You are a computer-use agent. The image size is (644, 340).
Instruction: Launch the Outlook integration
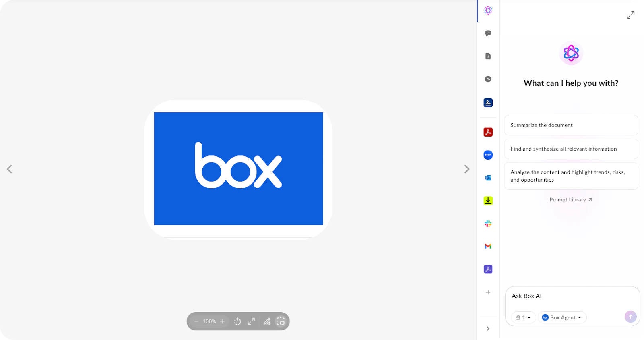click(x=488, y=178)
